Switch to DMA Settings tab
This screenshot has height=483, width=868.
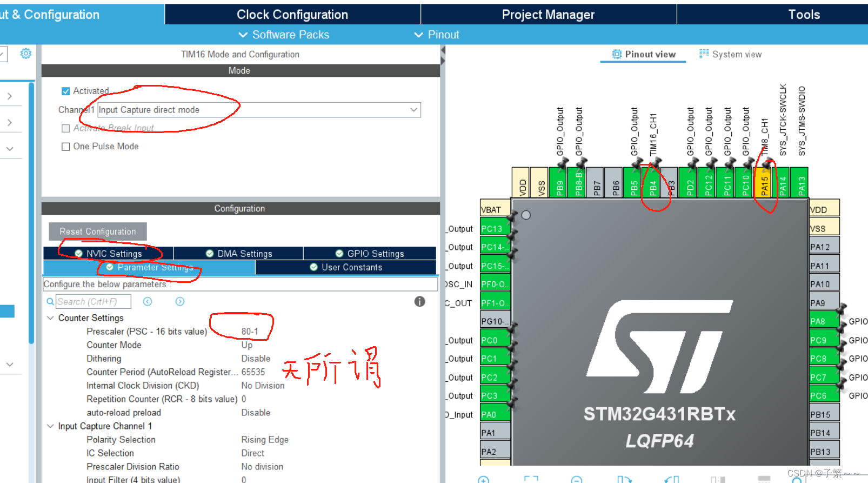tap(238, 254)
